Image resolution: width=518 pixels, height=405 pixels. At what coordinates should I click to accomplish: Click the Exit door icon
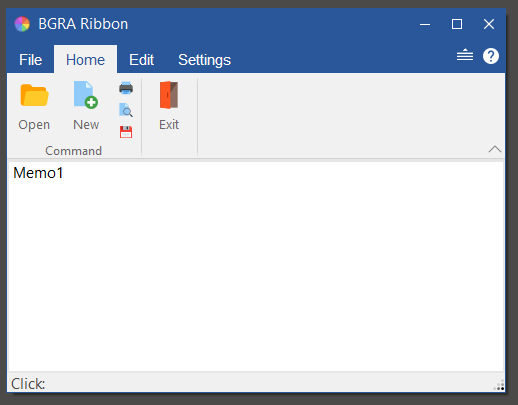169,95
